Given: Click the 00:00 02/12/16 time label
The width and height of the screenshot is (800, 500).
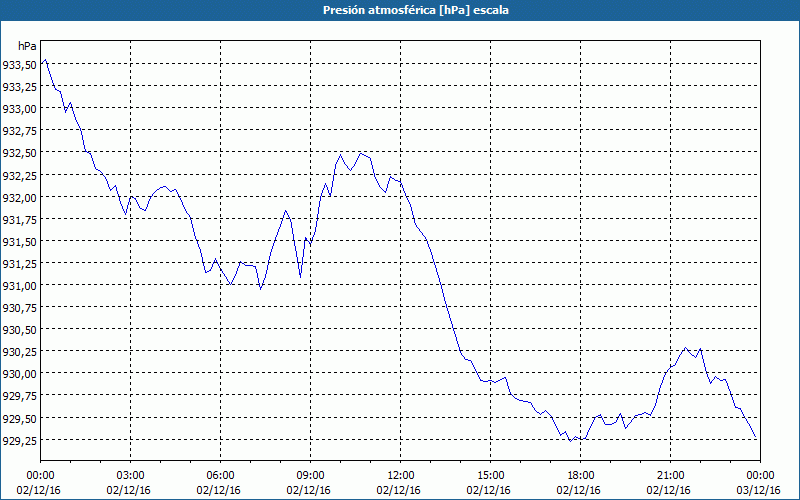Looking at the screenshot, I should 39,483.
